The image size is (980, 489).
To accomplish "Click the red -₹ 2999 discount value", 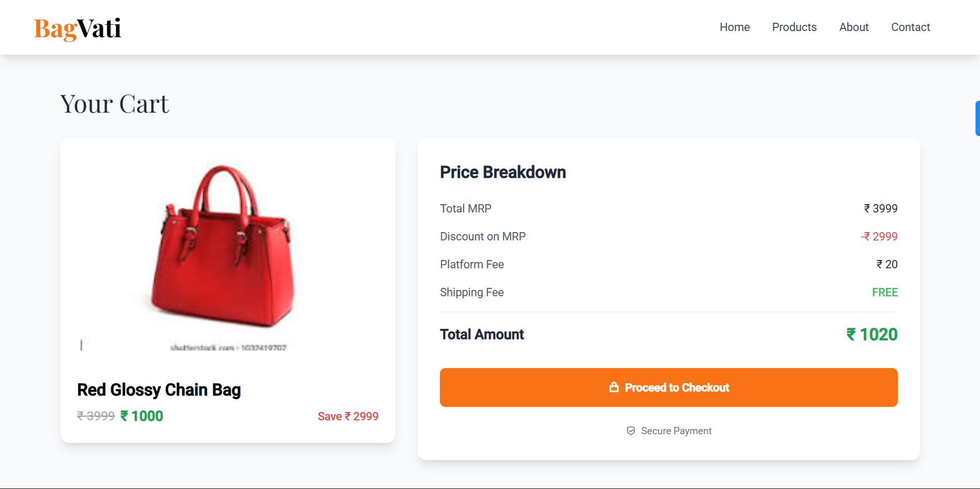I will coord(879,236).
